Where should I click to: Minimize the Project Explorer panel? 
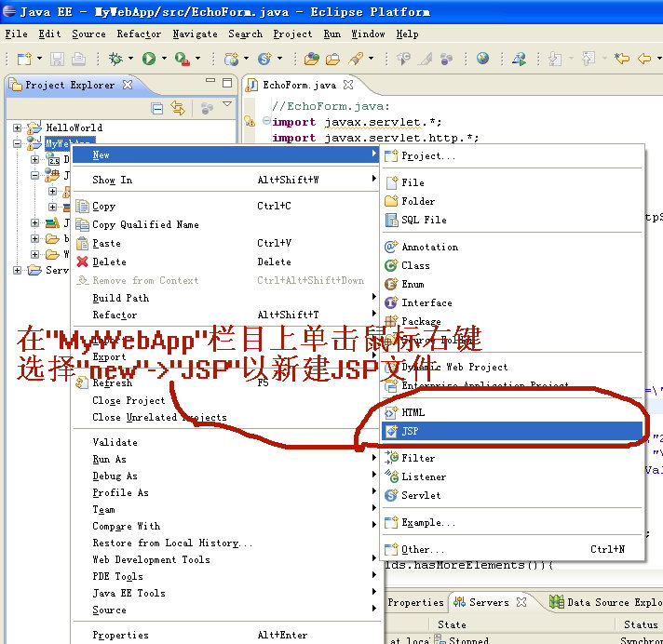click(x=210, y=80)
